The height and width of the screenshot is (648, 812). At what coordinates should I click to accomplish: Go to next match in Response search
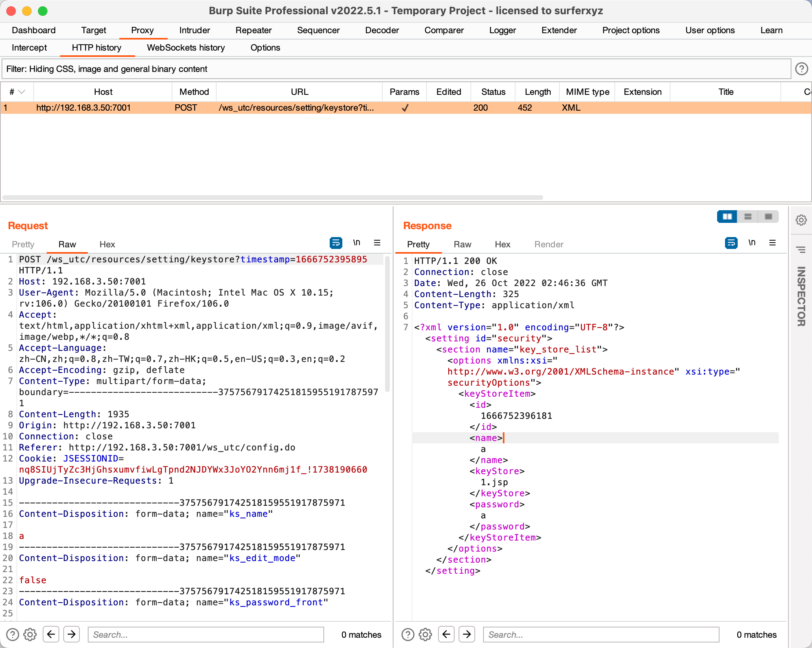pyautogui.click(x=467, y=635)
